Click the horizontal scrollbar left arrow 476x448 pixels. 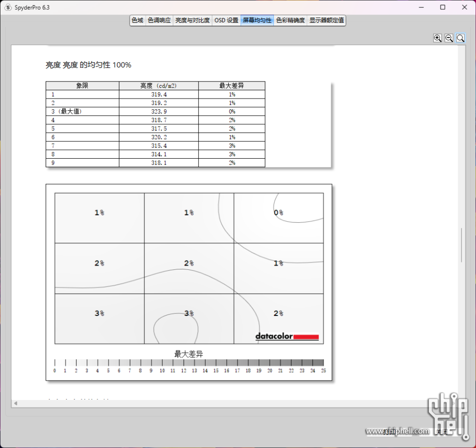(15, 403)
